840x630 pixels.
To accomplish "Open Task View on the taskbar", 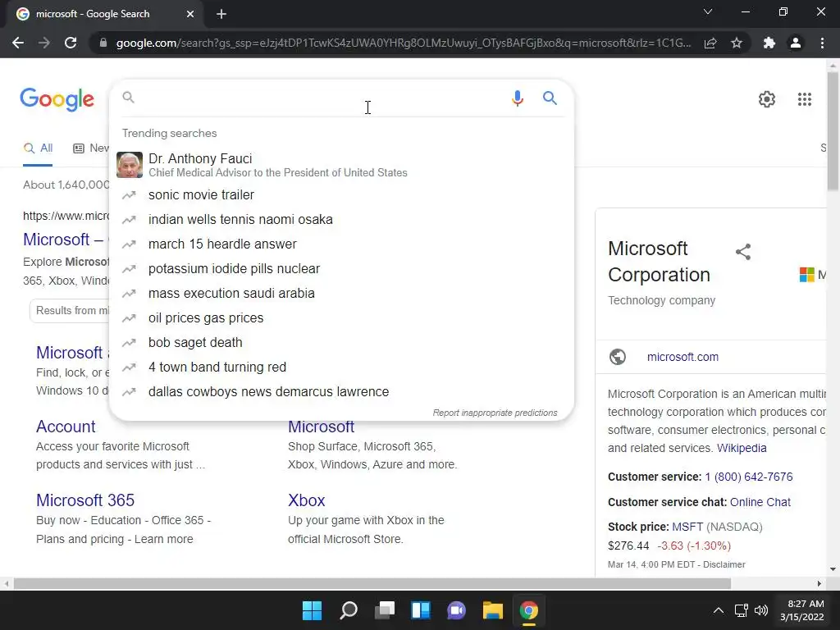I will (x=385, y=610).
